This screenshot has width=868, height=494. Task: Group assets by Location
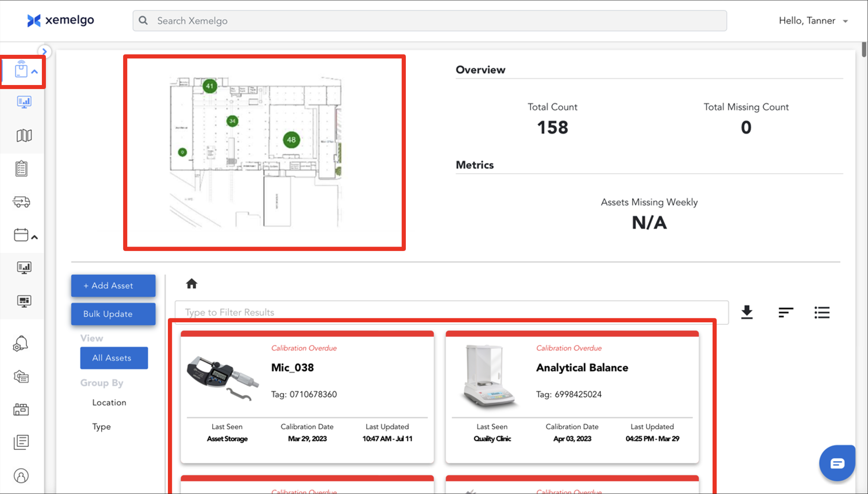pyautogui.click(x=109, y=403)
